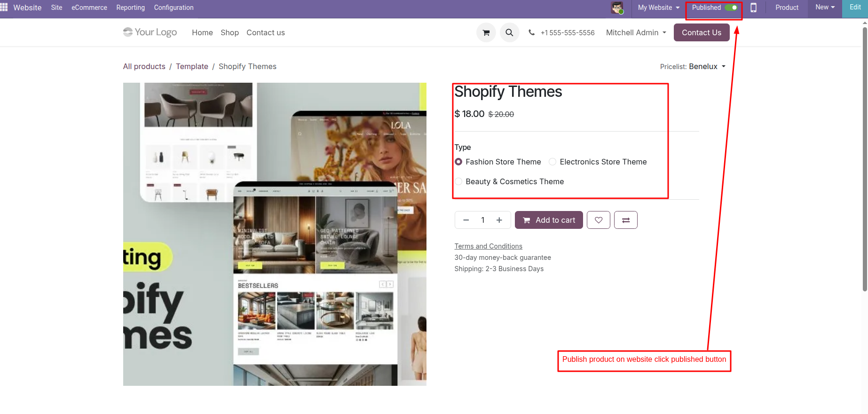
Task: Switch to mobile preview icon
Action: [753, 8]
